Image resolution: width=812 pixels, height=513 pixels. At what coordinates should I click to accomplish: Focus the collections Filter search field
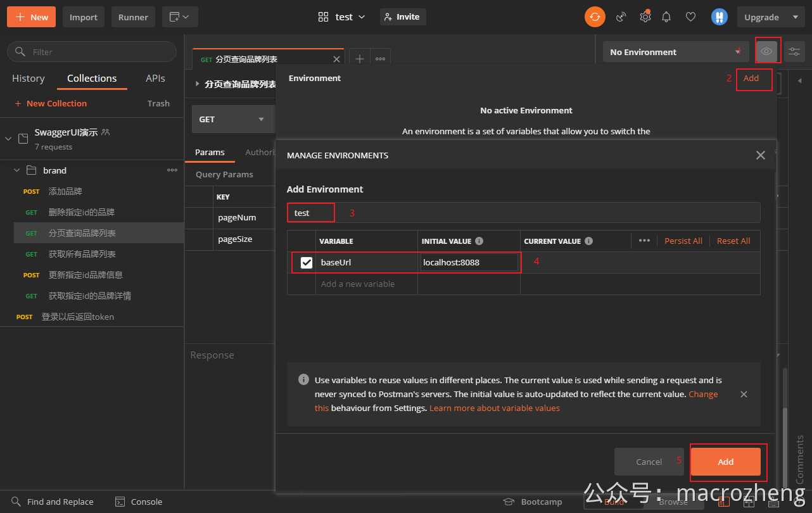pos(92,52)
